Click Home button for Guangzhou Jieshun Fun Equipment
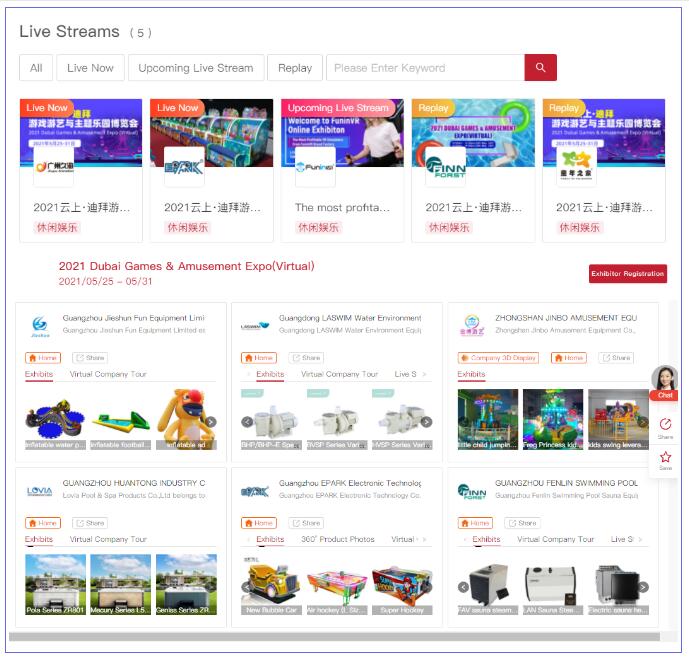689x658 pixels. 42,358
